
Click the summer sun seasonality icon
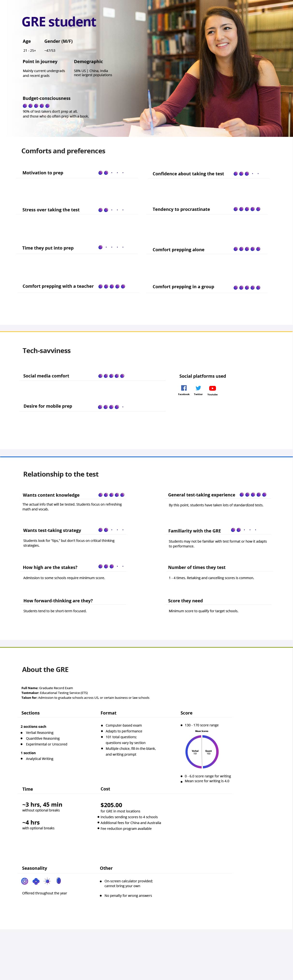point(47,881)
